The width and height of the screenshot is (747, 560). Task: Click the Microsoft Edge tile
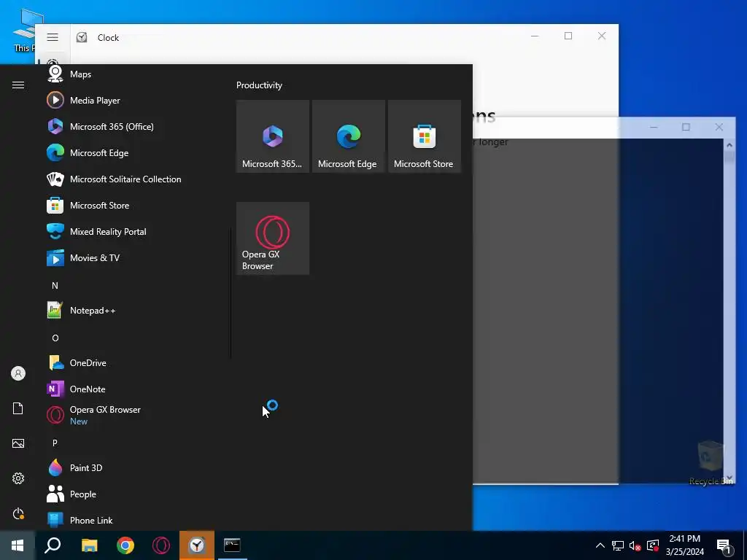point(348,136)
